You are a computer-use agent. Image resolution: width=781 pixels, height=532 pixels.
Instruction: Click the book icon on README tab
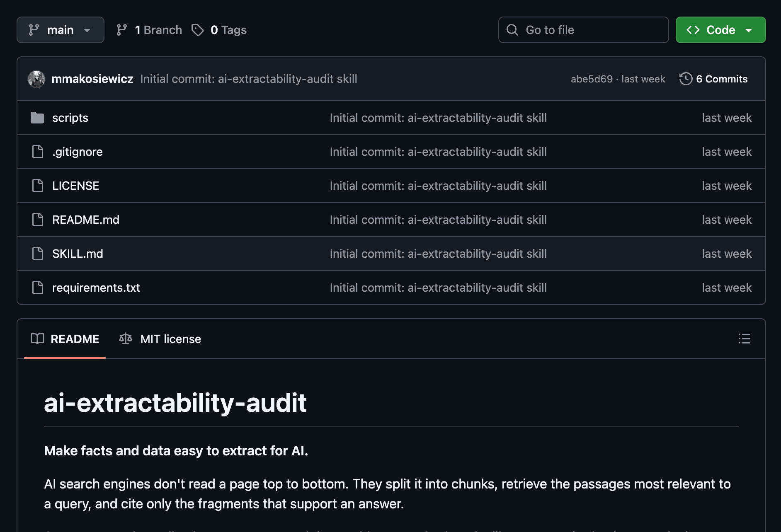37,339
